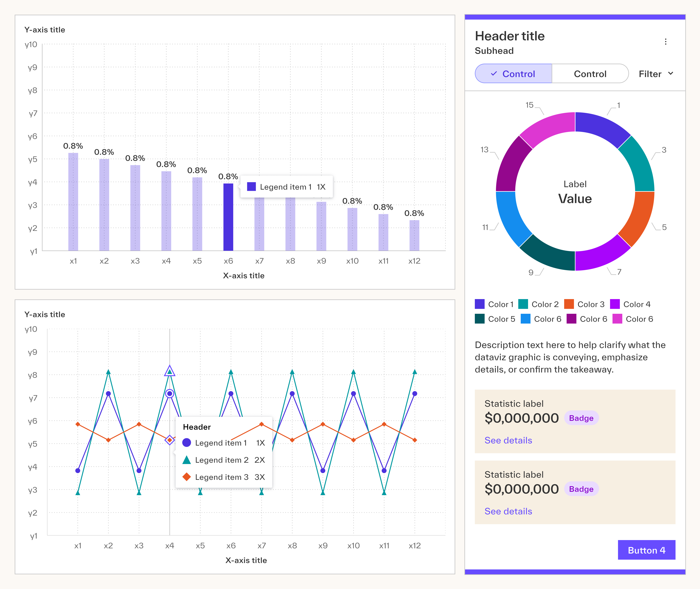Click the x10 bar in the bar chart
The image size is (700, 589).
(352, 229)
